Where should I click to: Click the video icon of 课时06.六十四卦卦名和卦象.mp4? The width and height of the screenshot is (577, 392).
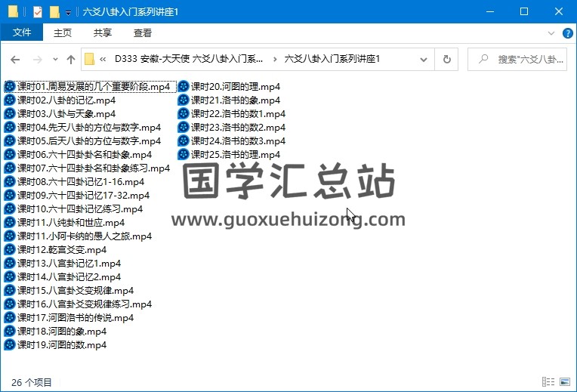(x=10, y=155)
